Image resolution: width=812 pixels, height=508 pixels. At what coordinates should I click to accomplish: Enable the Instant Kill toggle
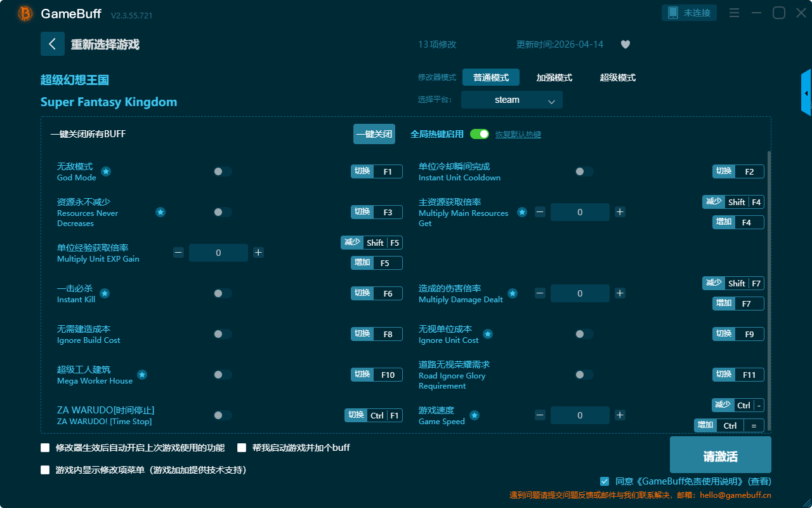(x=223, y=293)
